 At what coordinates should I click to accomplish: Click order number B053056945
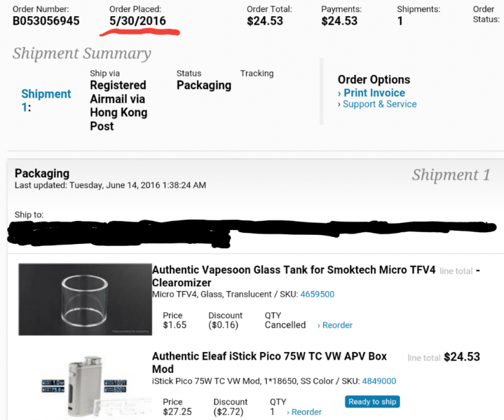(46, 21)
